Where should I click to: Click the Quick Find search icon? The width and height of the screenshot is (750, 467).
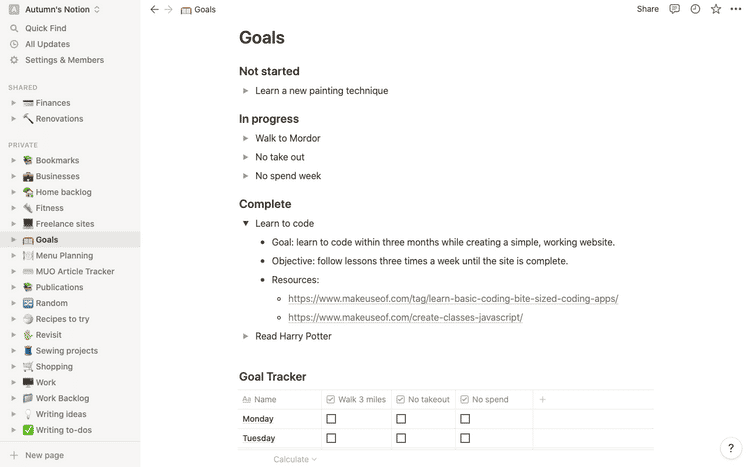[x=14, y=29]
